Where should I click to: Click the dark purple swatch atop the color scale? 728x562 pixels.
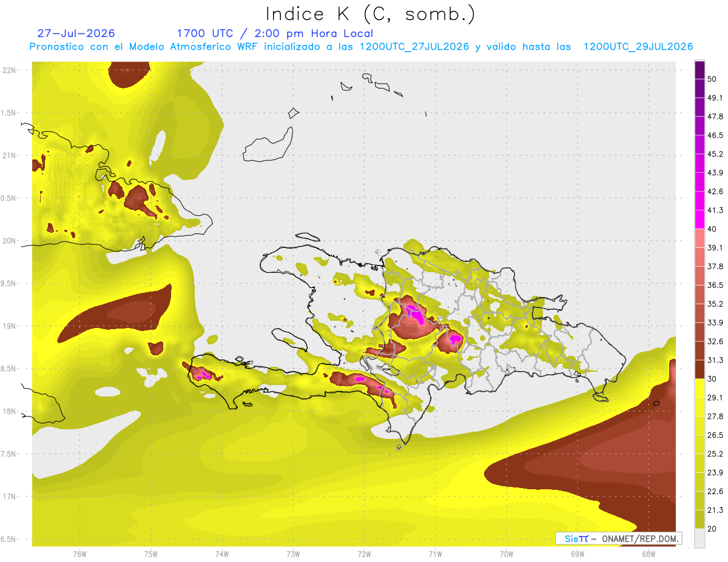pos(699,70)
